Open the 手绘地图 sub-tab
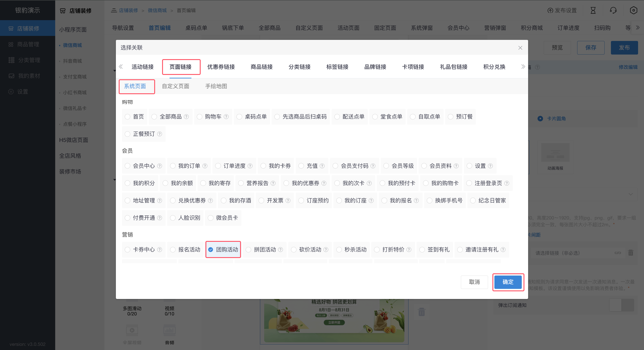This screenshot has width=644, height=350. (216, 86)
